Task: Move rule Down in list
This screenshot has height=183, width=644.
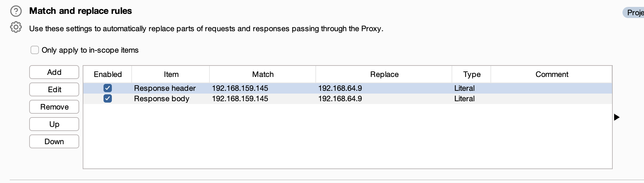Action: [x=54, y=141]
